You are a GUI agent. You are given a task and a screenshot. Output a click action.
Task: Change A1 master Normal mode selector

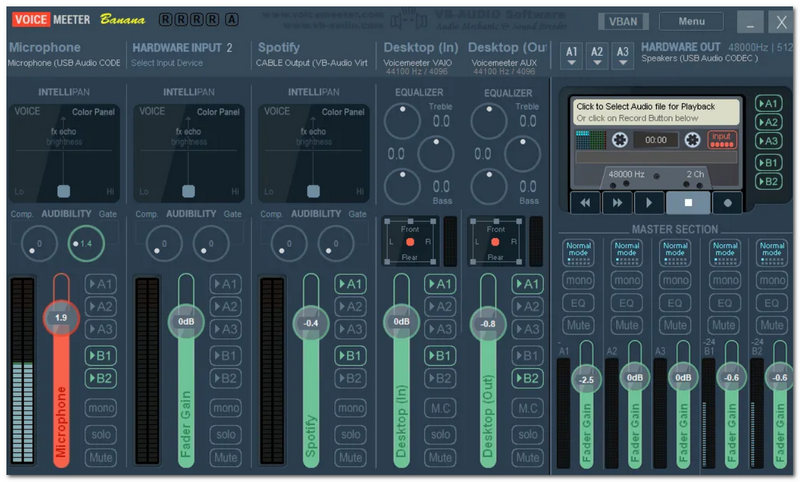click(578, 253)
